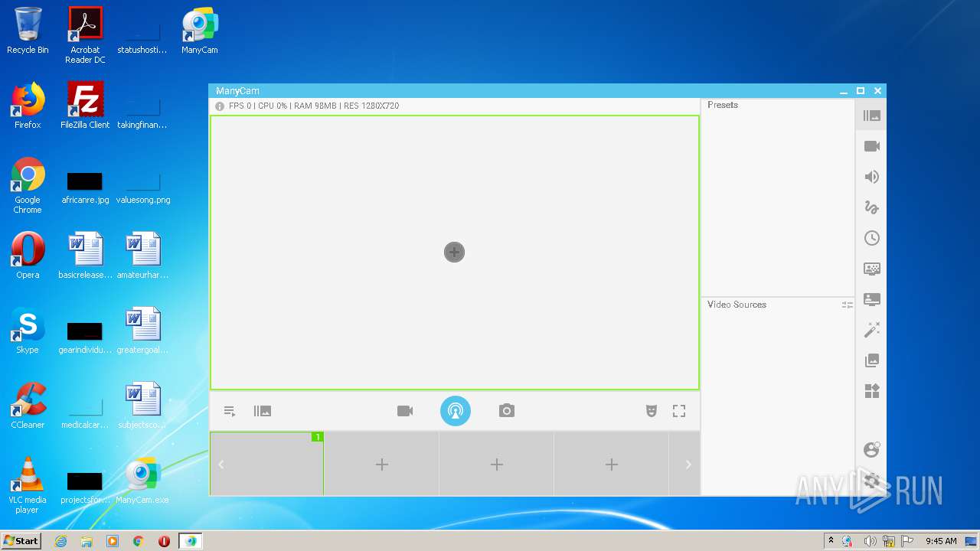The height and width of the screenshot is (551, 980).
Task: Launch Internet Explorer from taskbar
Action: point(61,541)
